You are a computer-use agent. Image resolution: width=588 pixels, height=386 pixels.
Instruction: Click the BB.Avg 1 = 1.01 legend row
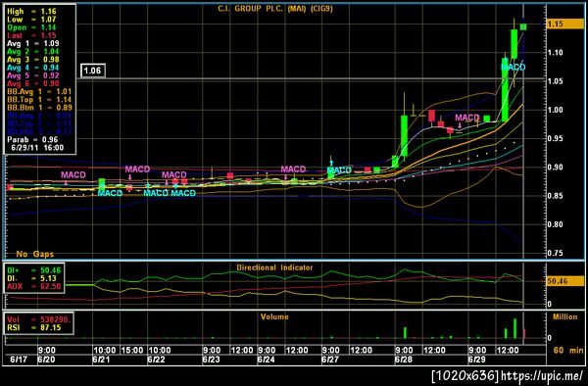coord(39,91)
